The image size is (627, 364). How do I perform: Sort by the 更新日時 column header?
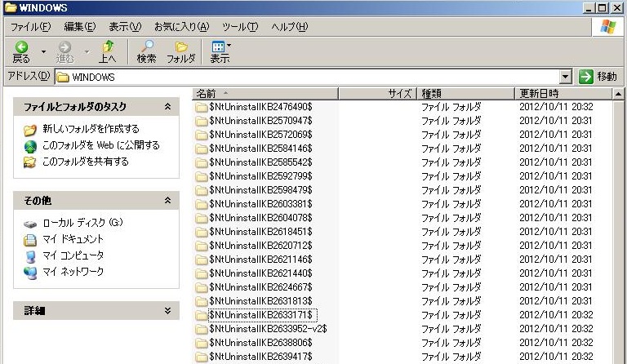coord(563,94)
